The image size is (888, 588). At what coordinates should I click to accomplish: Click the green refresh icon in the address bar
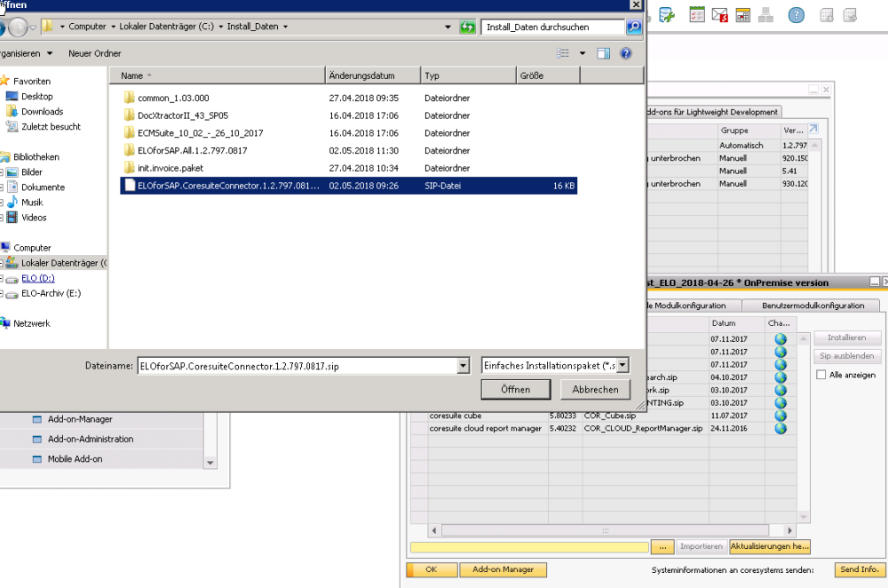coord(468,27)
